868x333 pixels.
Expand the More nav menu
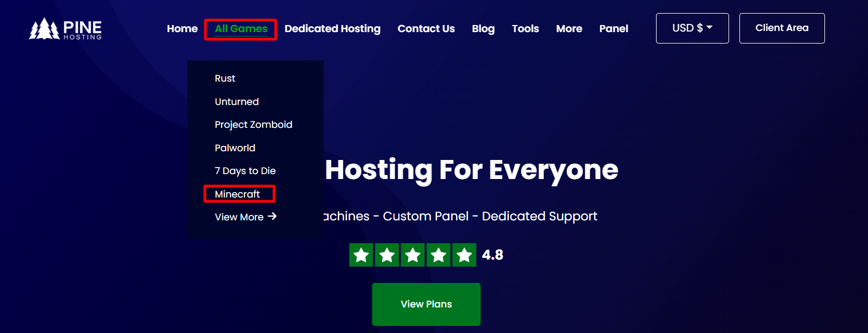click(569, 29)
